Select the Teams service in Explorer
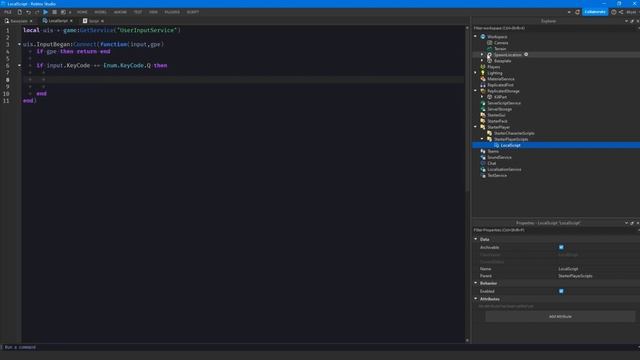 (x=493, y=151)
